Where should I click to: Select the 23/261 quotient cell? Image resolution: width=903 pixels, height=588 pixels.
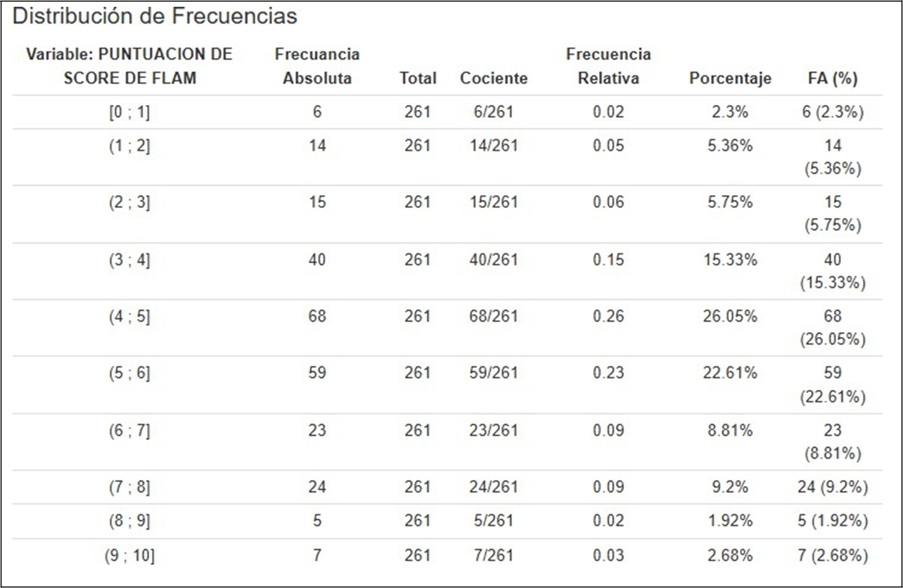click(493, 430)
